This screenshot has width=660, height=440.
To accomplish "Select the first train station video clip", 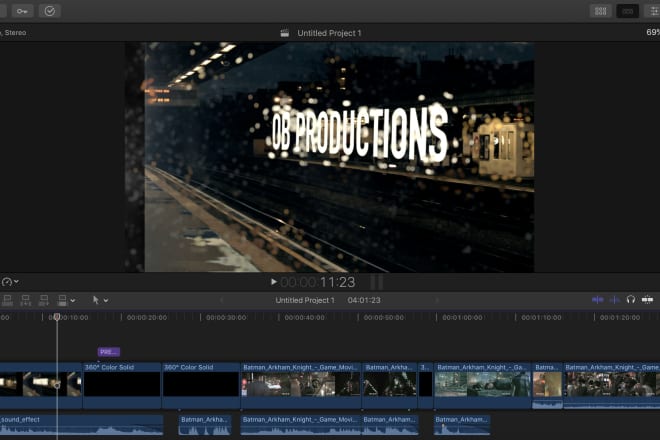I will pos(41,385).
